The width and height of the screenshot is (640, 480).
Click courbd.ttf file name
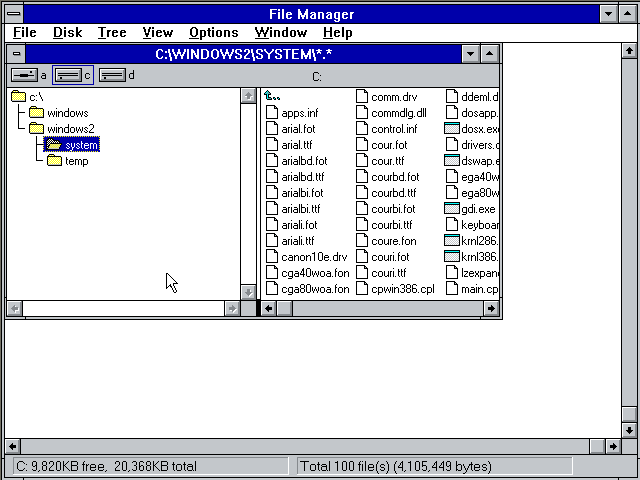coord(394,193)
